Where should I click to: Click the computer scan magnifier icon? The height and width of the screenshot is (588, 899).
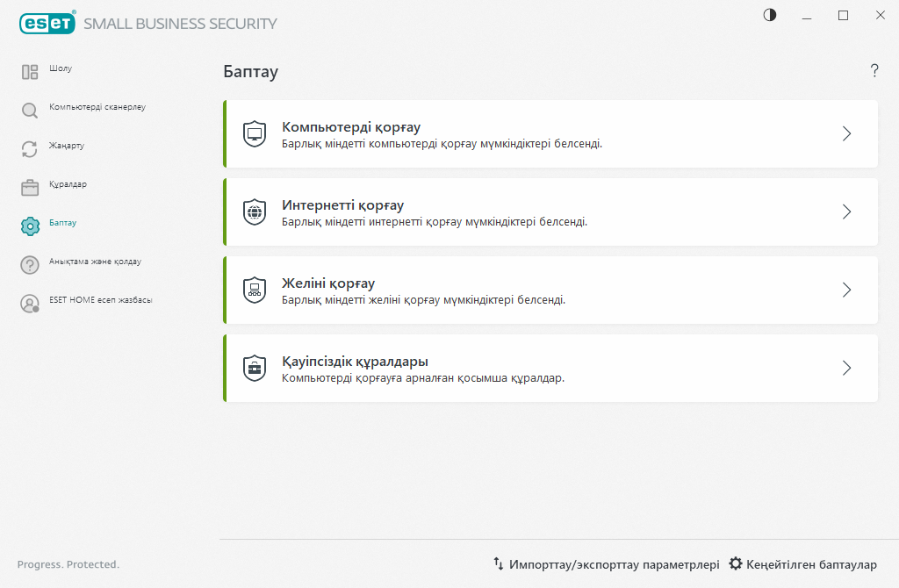pos(30,111)
